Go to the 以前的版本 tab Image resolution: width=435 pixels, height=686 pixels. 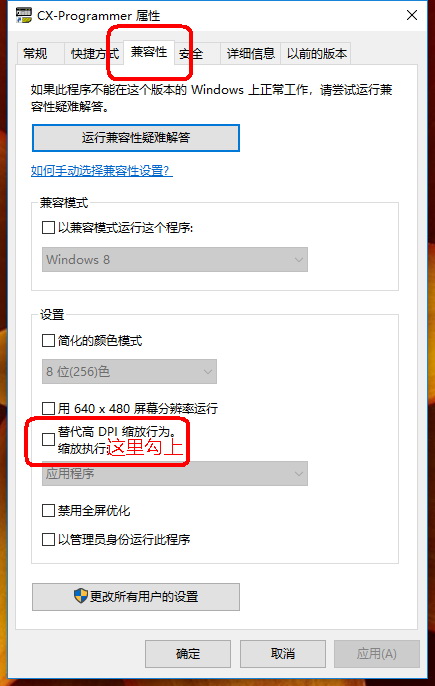pos(316,54)
